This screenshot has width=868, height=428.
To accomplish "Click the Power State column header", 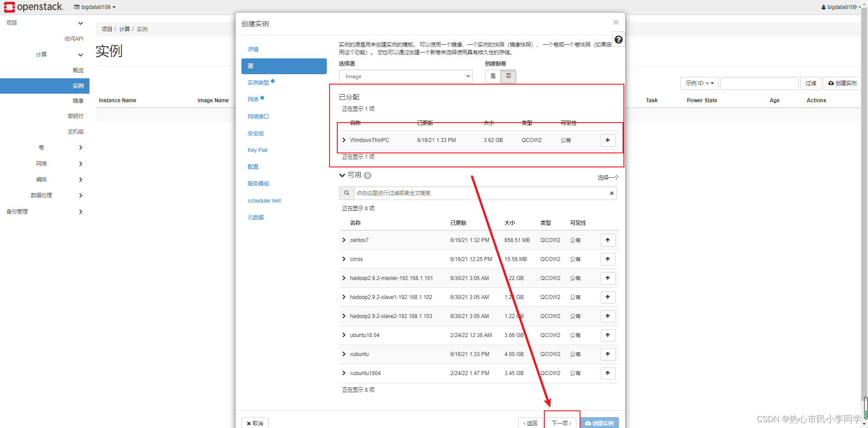I will click(x=702, y=100).
